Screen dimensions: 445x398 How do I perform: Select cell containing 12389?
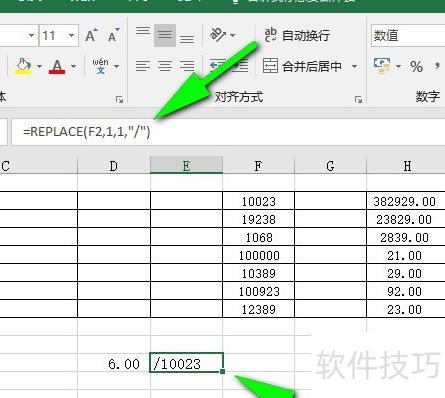258,309
